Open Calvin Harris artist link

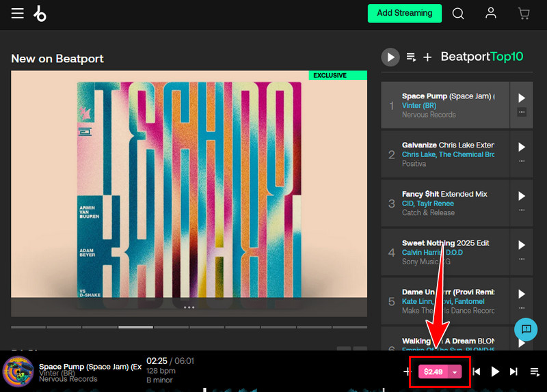(x=422, y=253)
